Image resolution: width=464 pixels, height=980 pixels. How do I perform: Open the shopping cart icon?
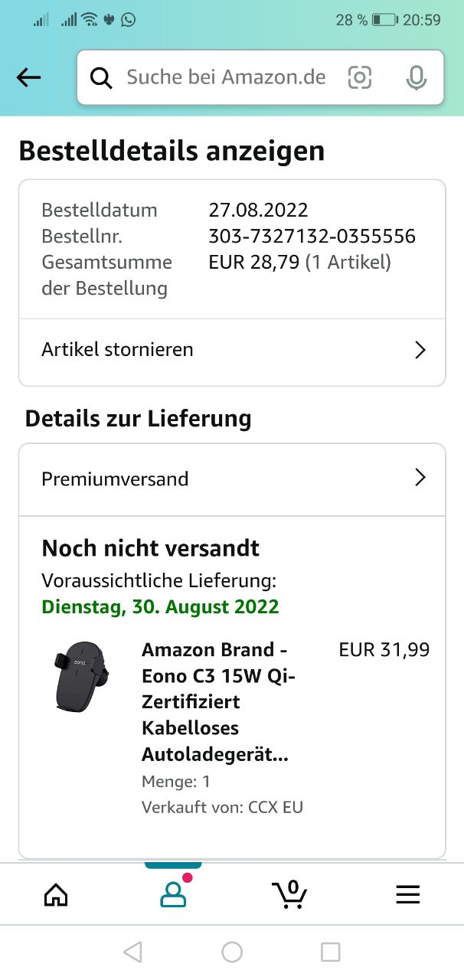(289, 894)
